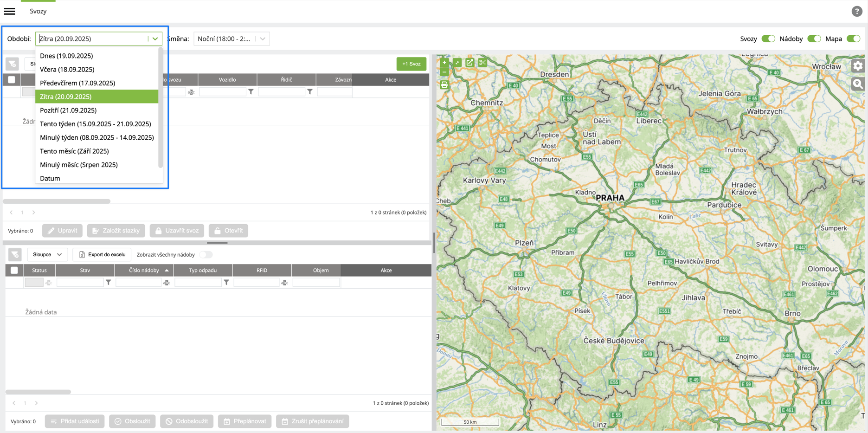
Task: Open filter funnel for Typ odpadu column
Action: [x=226, y=282]
